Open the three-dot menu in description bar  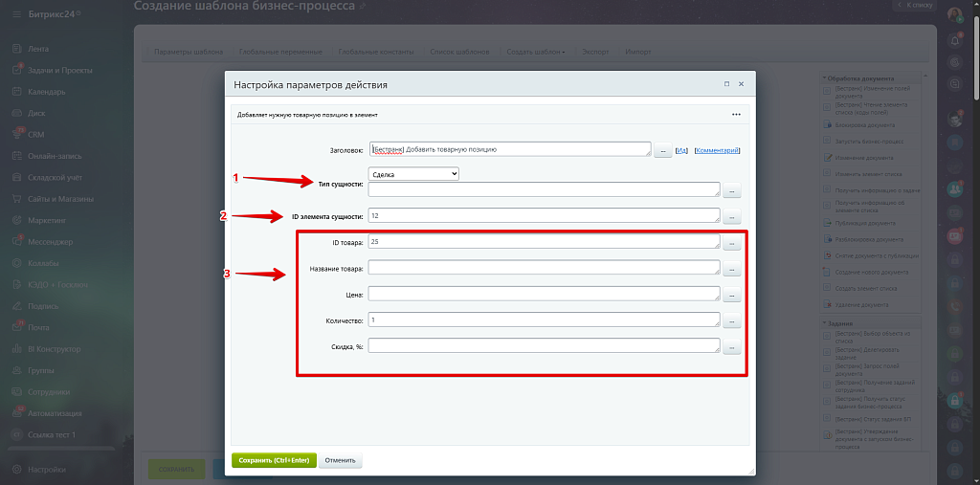coord(736,114)
